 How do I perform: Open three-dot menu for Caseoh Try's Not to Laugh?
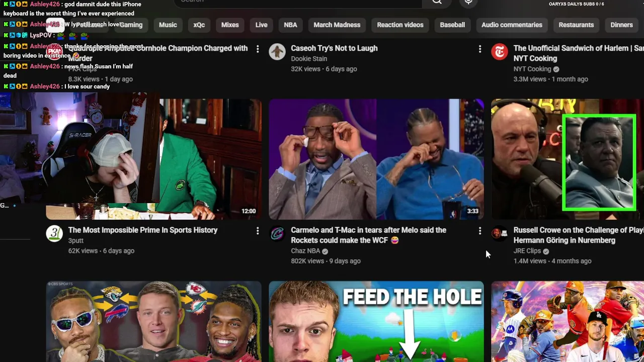pyautogui.click(x=480, y=49)
